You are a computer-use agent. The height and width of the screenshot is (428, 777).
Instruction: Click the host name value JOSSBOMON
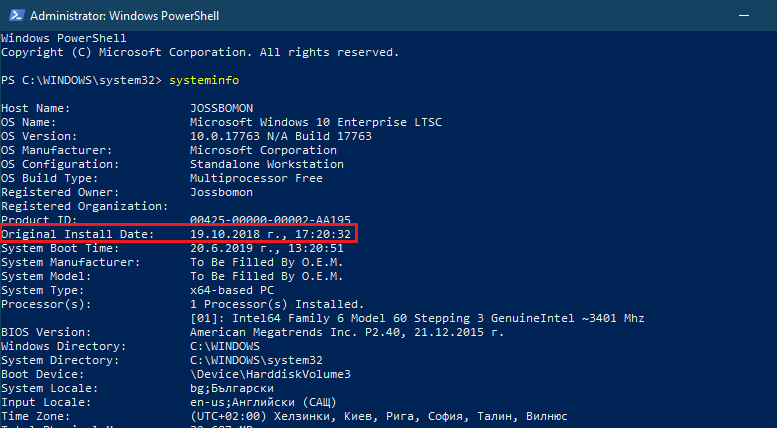click(222, 108)
